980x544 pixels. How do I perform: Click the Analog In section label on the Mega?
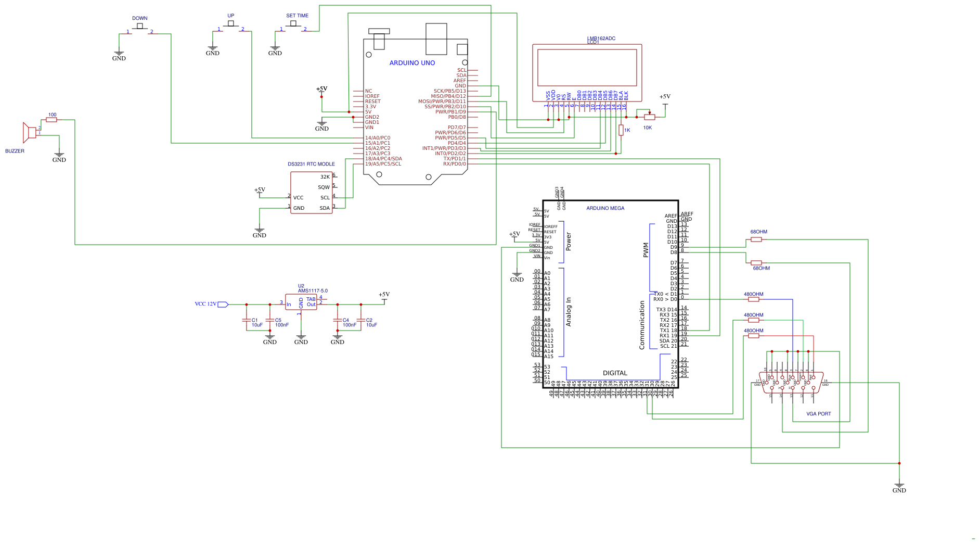pos(569,312)
